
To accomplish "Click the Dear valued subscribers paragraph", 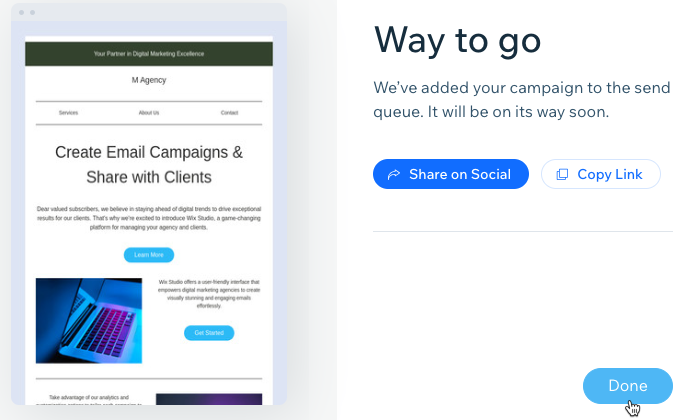I will (x=149, y=218).
